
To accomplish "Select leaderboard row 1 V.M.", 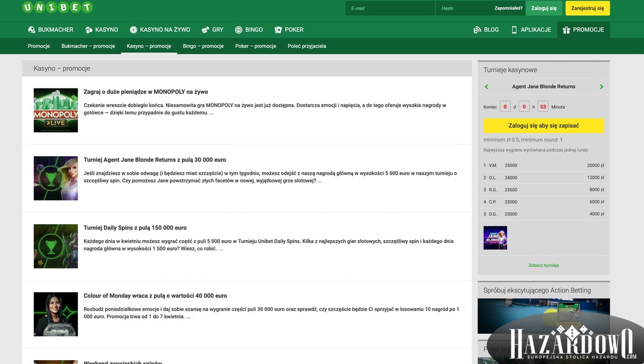I will [x=544, y=166].
